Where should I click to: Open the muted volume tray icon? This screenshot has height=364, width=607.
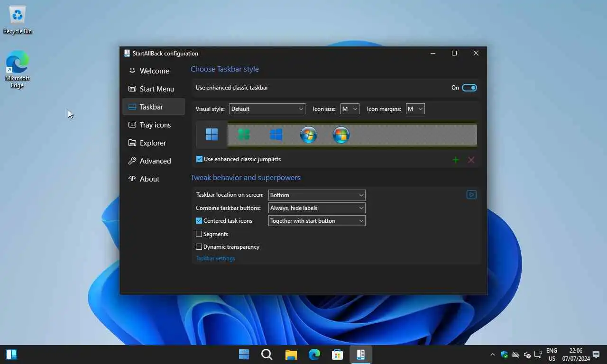pos(527,355)
